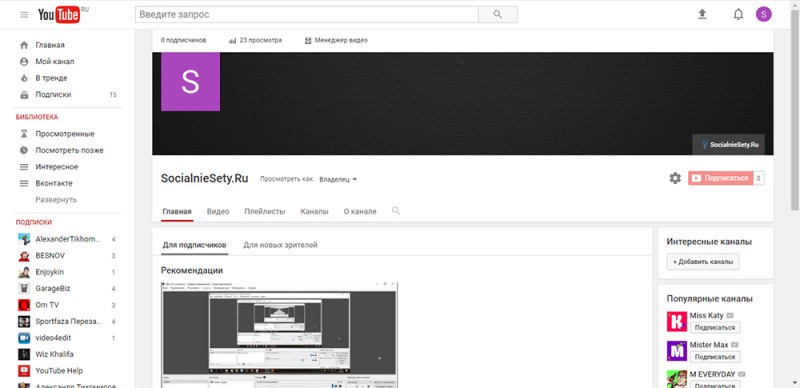Screen dimensions: 800x388
Task: Open the purple account avatar menu
Action: point(764,14)
